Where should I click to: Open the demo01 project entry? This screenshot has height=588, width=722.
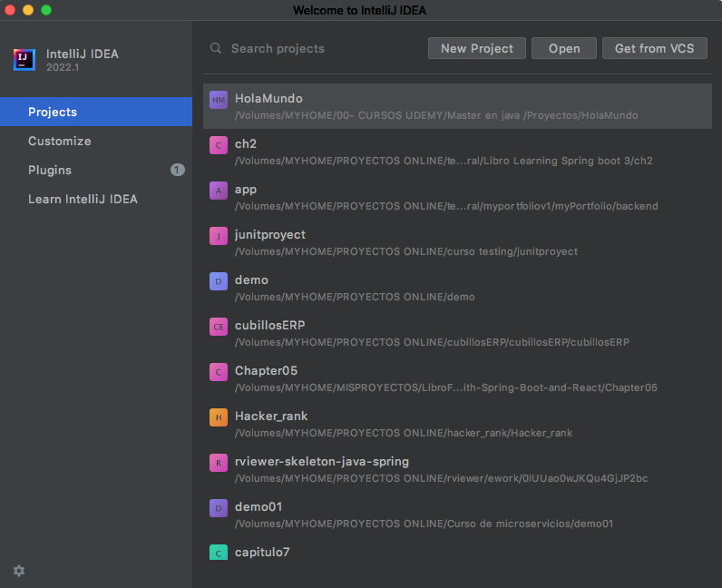click(x=457, y=514)
